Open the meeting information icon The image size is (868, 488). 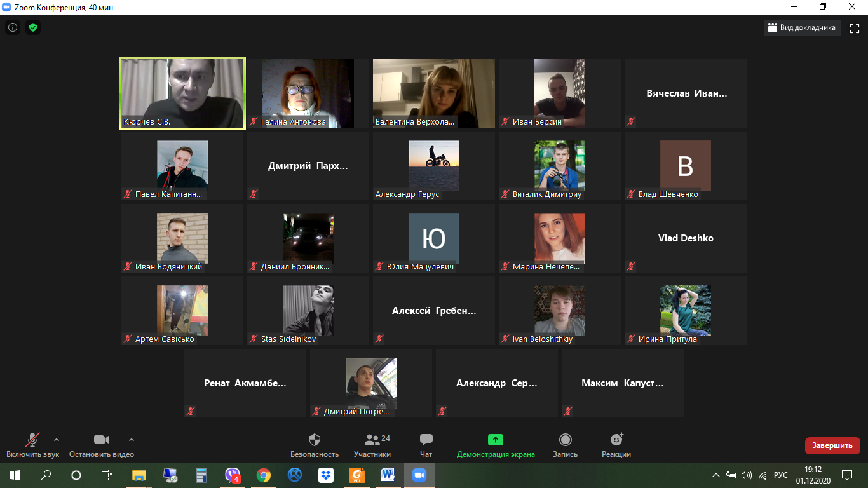(x=13, y=27)
